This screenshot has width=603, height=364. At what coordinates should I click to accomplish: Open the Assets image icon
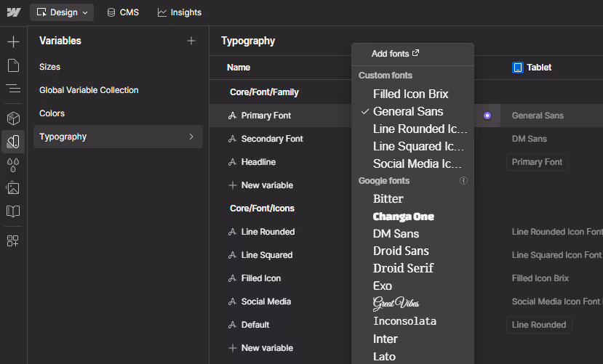[14, 188]
